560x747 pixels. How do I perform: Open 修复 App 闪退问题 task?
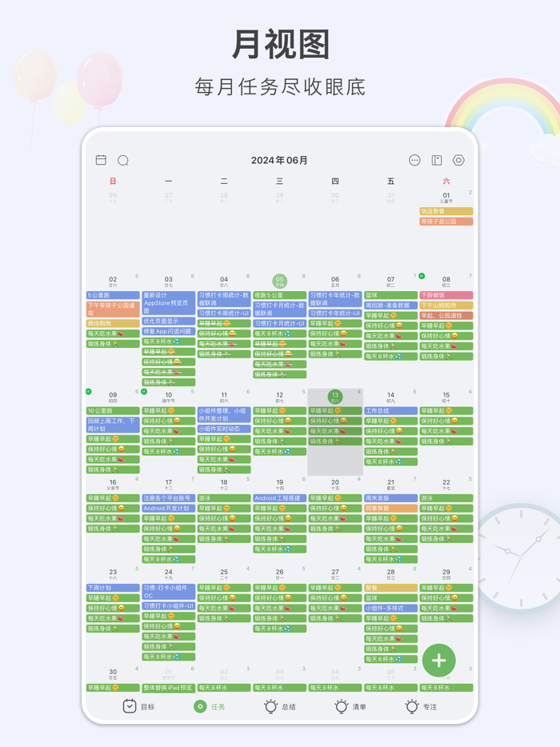169,331
